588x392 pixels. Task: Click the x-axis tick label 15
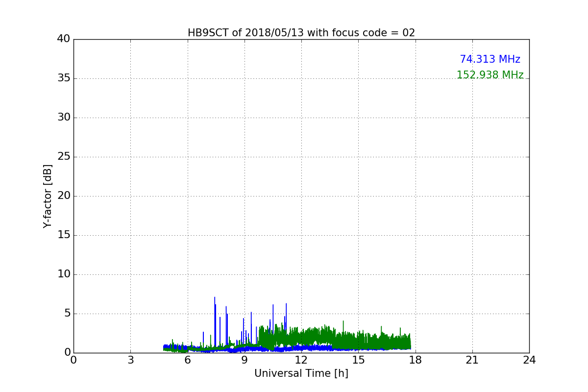(358, 360)
